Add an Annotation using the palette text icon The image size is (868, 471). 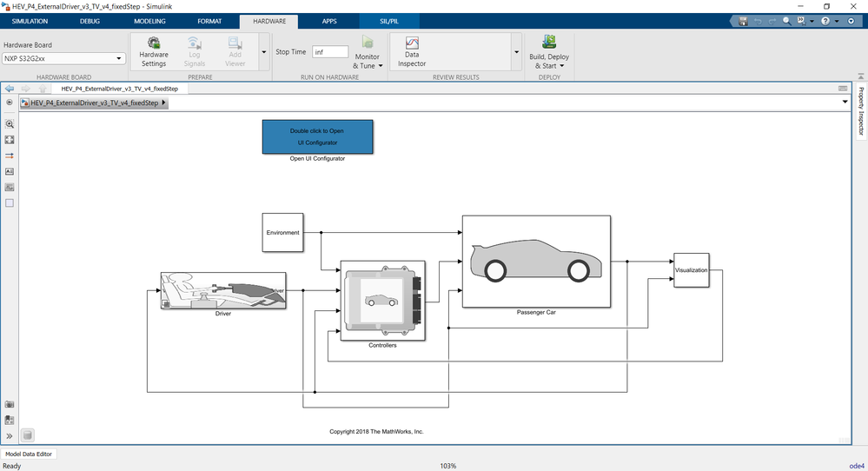tap(10, 171)
